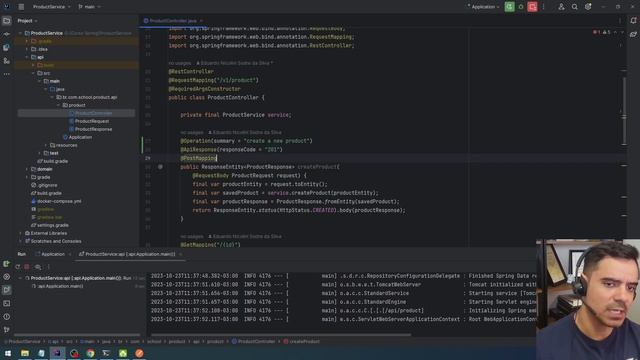Open the Terminal tool window icon
Image resolution: width=640 pixels, height=360 pixels.
tap(7, 303)
